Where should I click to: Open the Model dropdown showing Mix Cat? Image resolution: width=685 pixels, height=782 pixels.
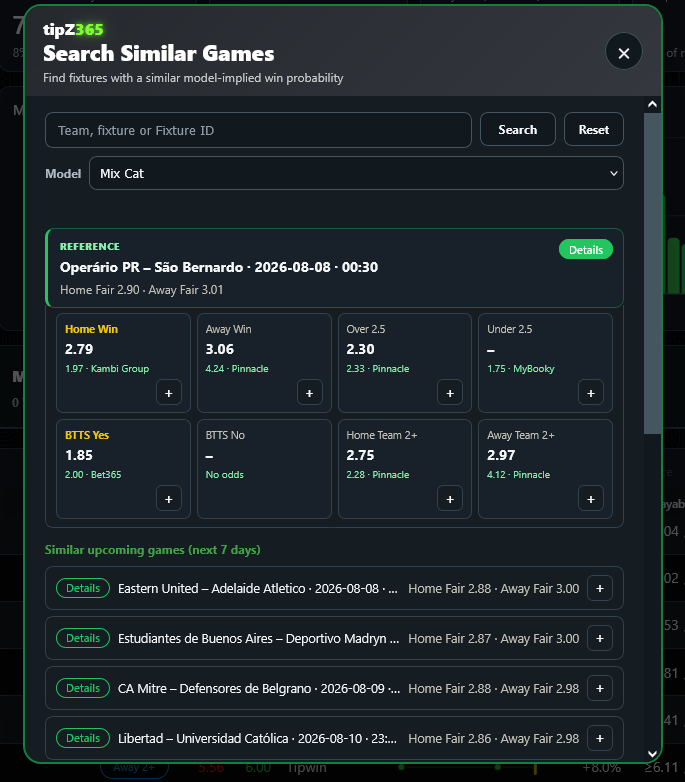356,173
